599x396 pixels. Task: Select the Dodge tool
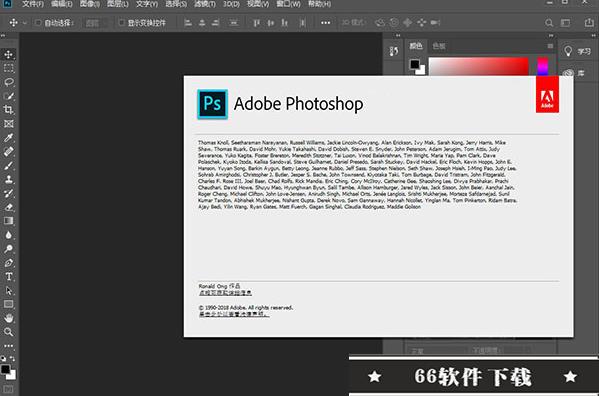(x=8, y=249)
